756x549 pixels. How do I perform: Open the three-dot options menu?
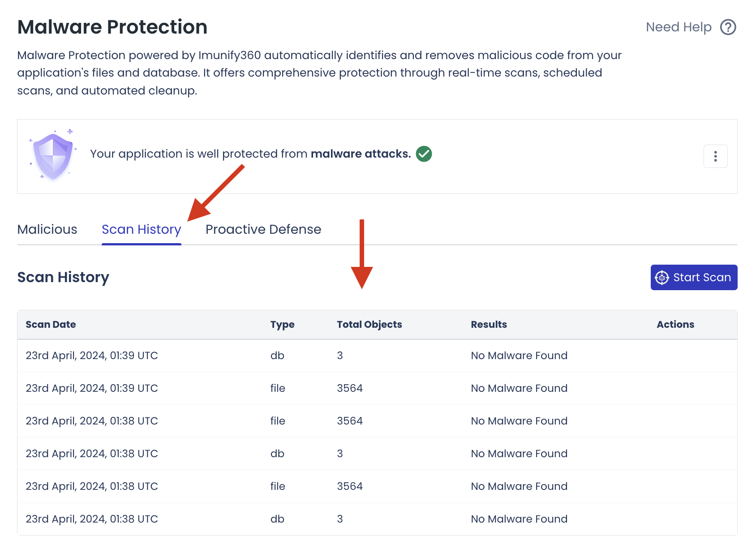[715, 156]
